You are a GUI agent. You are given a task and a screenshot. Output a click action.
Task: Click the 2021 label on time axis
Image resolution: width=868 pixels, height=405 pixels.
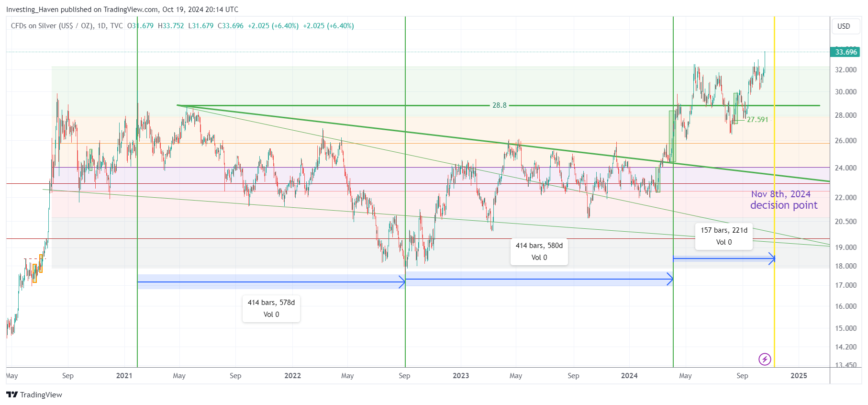click(124, 376)
